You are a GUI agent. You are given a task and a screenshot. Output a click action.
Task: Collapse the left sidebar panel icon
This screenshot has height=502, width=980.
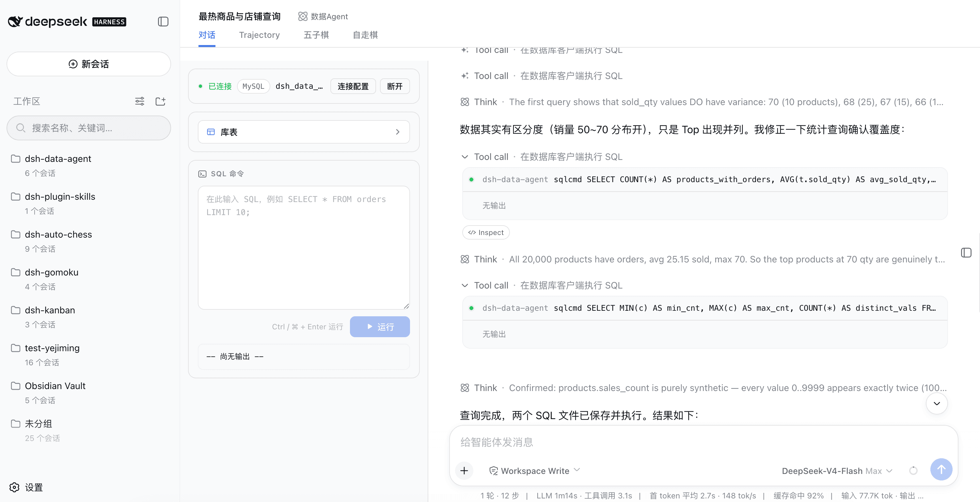pyautogui.click(x=163, y=22)
